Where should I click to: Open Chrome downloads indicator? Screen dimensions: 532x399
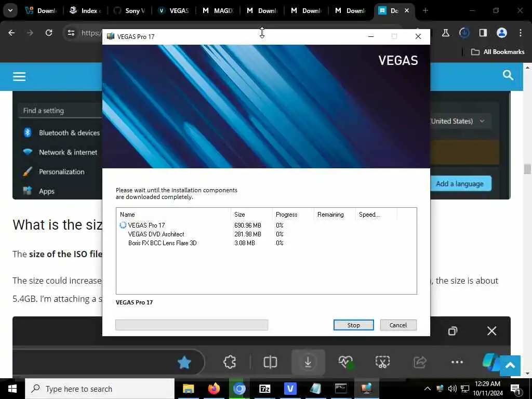464,33
